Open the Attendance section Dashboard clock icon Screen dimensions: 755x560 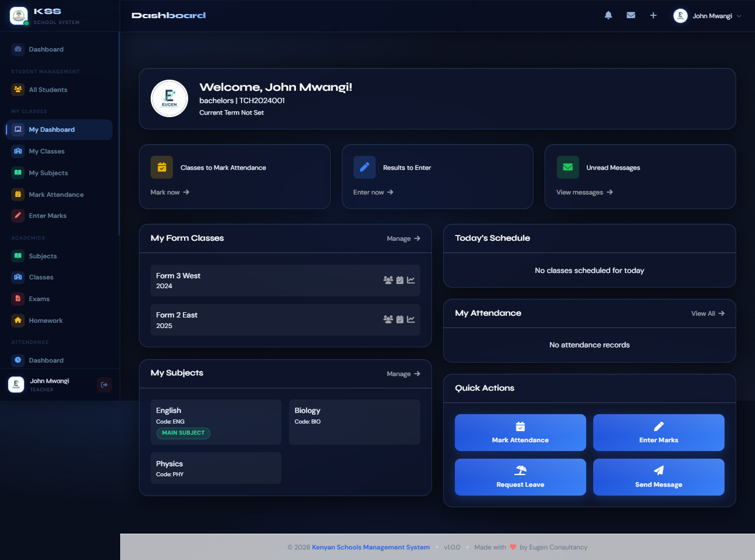tap(18, 360)
